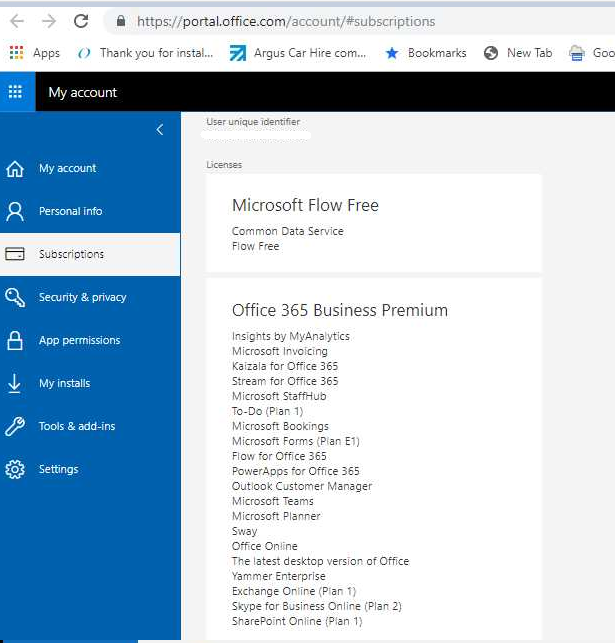The image size is (615, 643).
Task: Click 'Flow Free' service line
Action: [x=255, y=246]
